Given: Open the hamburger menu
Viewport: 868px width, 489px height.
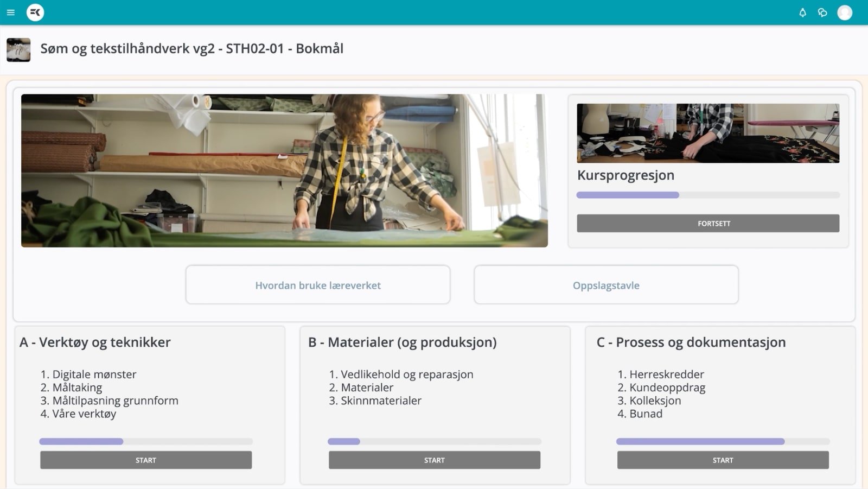Looking at the screenshot, I should [10, 12].
